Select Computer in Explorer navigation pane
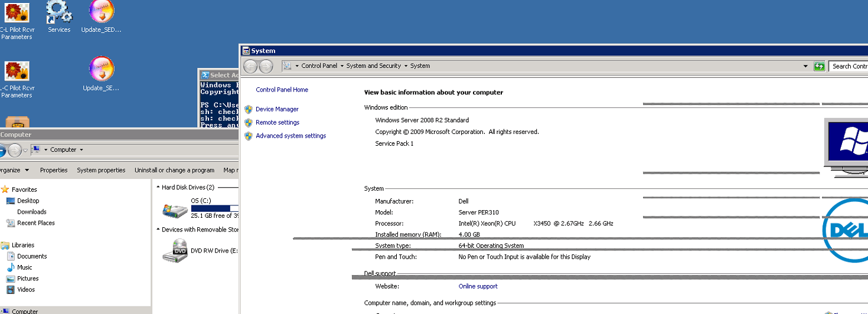This screenshot has height=314, width=868. pos(25,311)
